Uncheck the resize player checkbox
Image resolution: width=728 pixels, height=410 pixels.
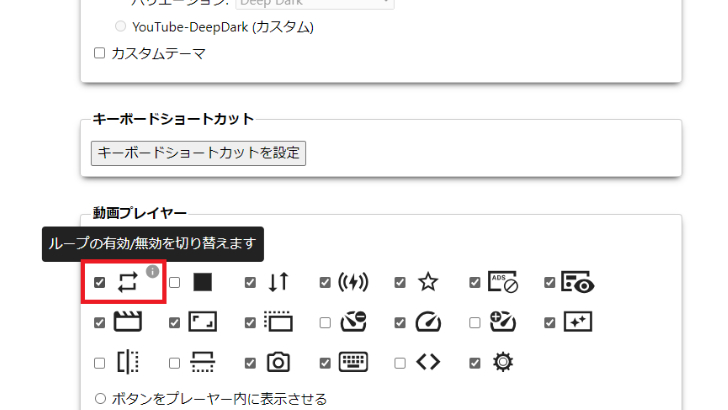[x=174, y=323]
